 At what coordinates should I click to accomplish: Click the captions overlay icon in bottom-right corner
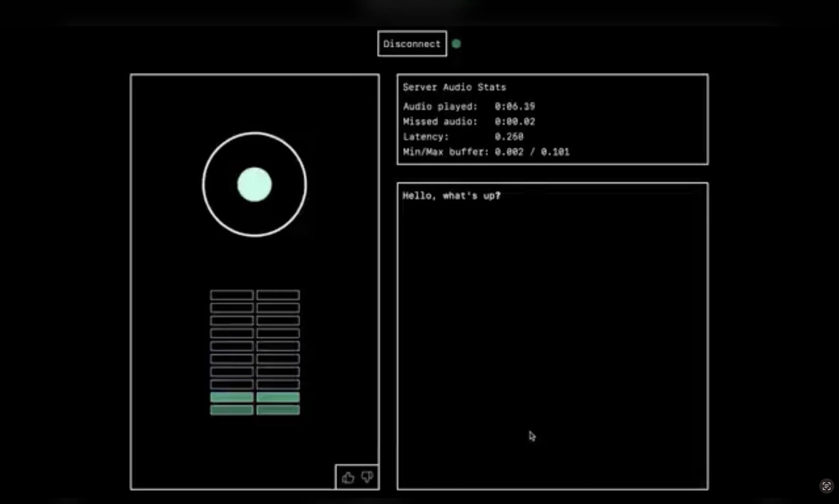coord(827,486)
